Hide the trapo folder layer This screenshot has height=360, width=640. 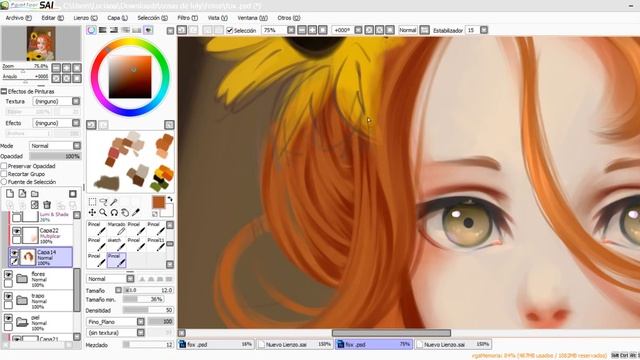(x=8, y=296)
